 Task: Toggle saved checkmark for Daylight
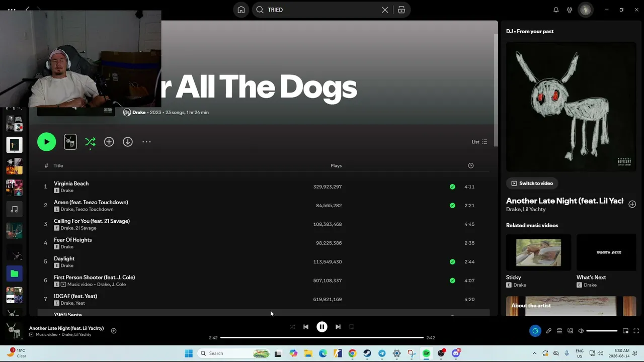point(452,261)
